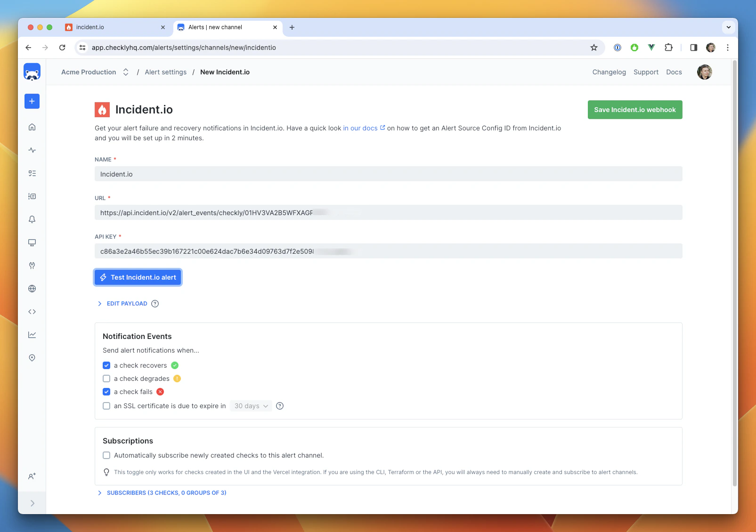Screen dimensions: 756x532
Task: Open the SSL expiry days dropdown
Action: pos(251,405)
